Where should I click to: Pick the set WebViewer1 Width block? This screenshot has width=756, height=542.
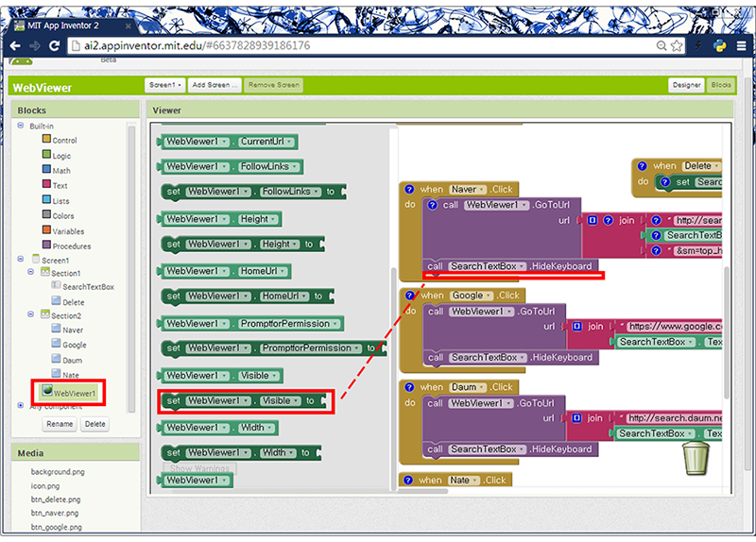click(241, 453)
